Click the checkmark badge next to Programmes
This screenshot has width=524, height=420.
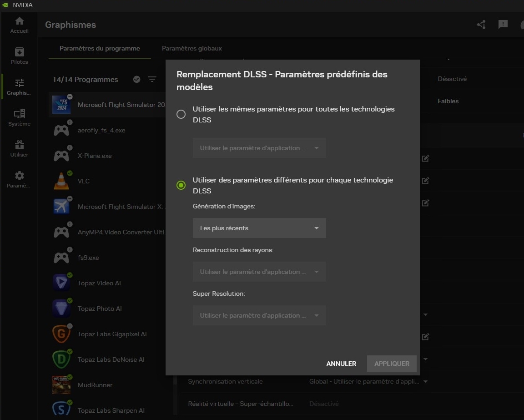(x=136, y=79)
